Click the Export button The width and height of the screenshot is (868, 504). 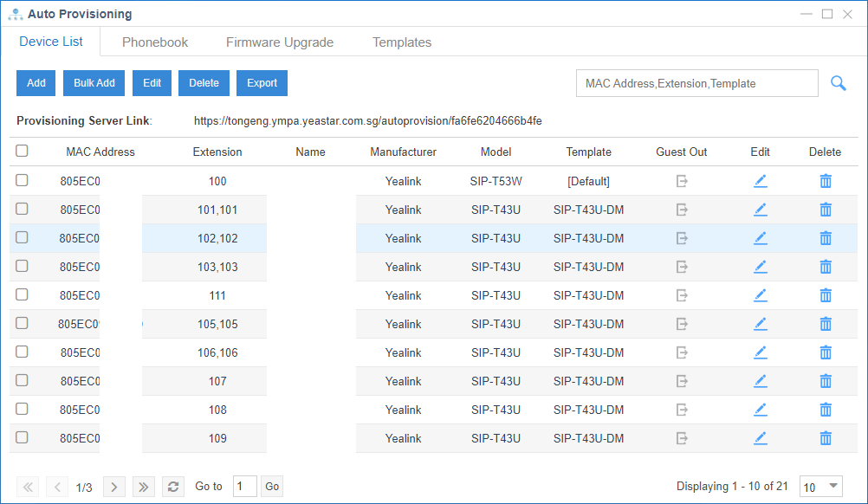pyautogui.click(x=262, y=82)
